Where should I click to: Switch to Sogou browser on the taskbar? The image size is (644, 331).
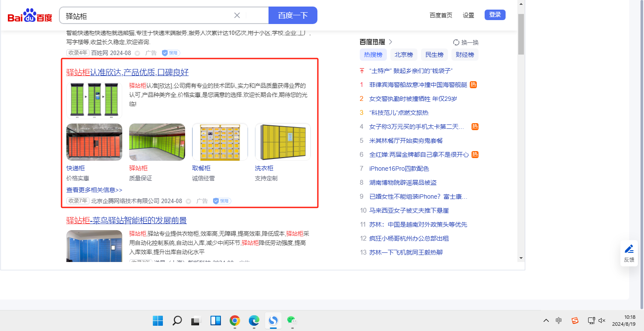coord(273,321)
